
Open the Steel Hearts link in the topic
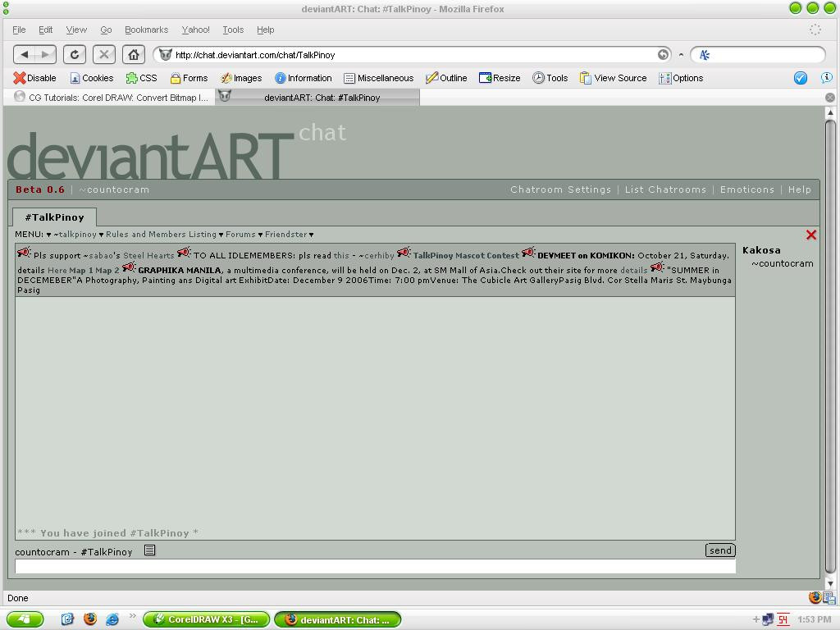coord(148,256)
